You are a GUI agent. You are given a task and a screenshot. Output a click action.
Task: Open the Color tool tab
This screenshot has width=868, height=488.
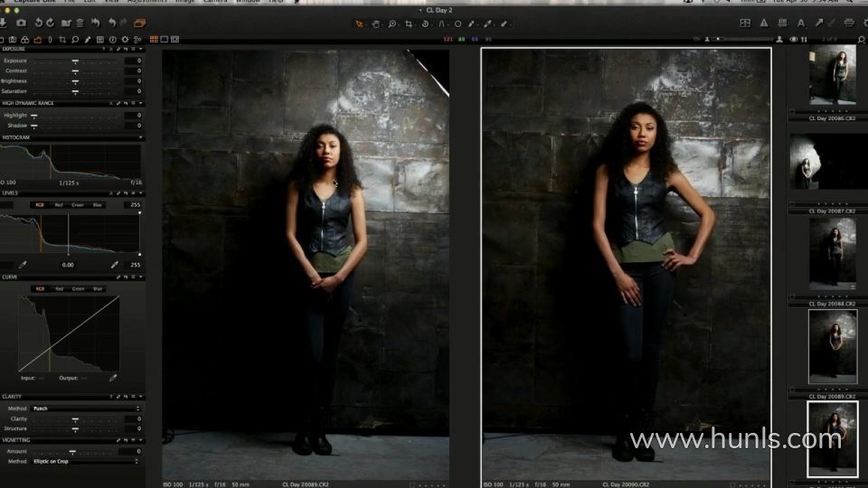point(25,39)
